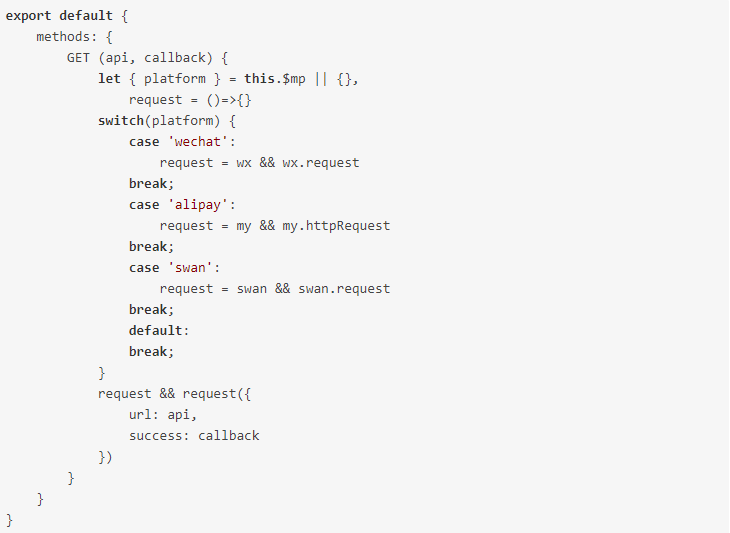The image size is (730, 533).
Task: Click the 'request && request(' call line
Action: 174,394
